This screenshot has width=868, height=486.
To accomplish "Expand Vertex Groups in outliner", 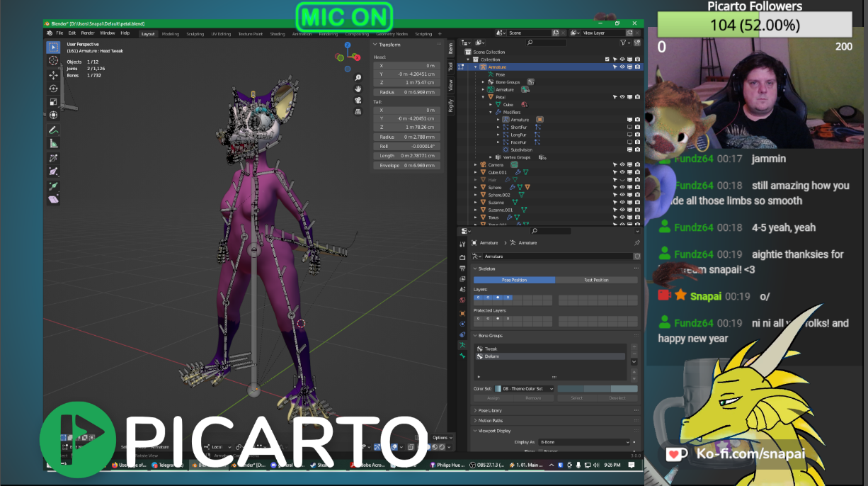I will click(x=490, y=157).
